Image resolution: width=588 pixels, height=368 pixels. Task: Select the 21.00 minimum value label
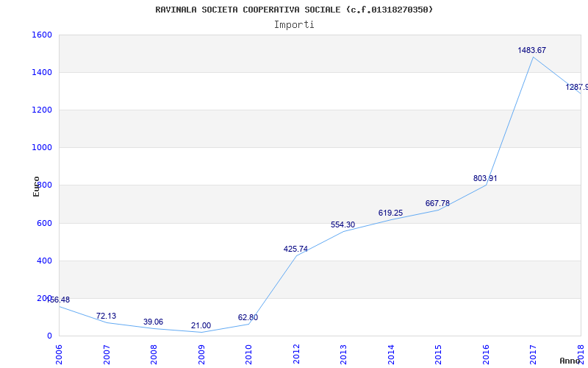coord(201,325)
